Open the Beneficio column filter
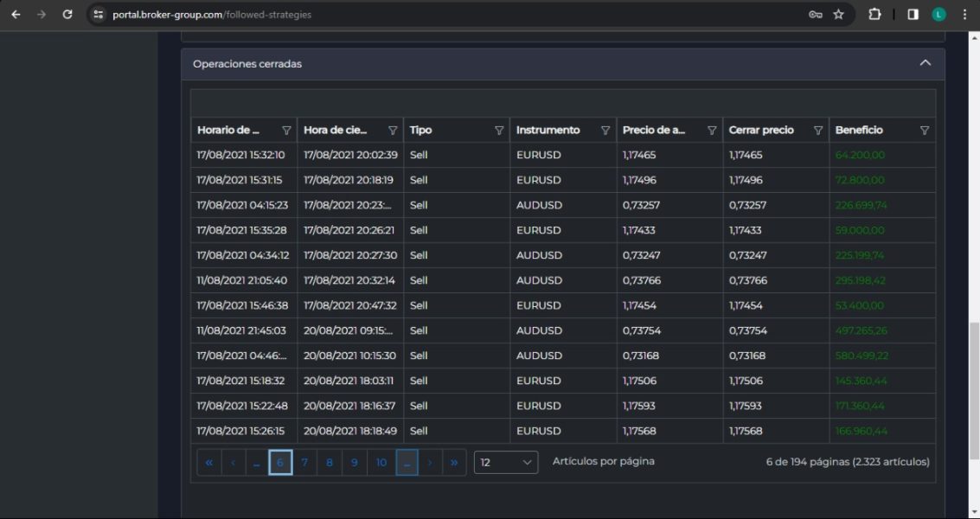The image size is (980, 519). 925,131
